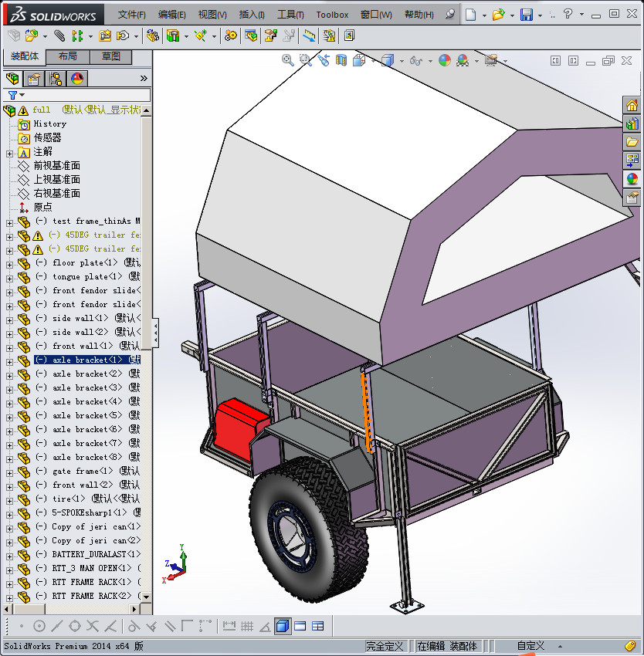Open the 编辑(E) menu
The image size is (644, 656).
point(171,15)
